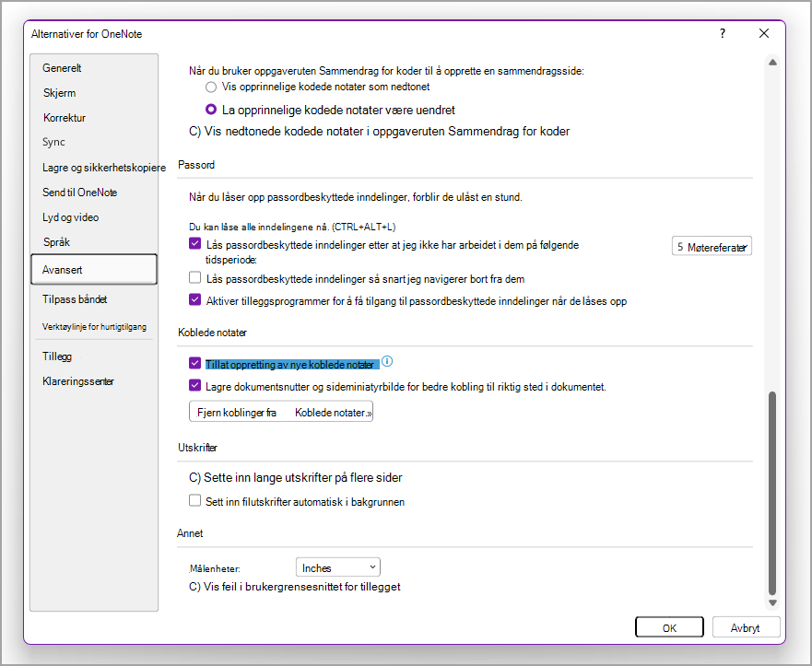812x666 pixels.
Task: Open Lyd og video settings
Action: 70,217
